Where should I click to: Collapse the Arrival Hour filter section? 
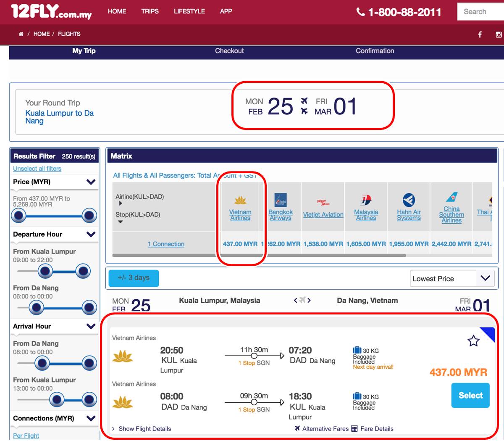coord(91,326)
